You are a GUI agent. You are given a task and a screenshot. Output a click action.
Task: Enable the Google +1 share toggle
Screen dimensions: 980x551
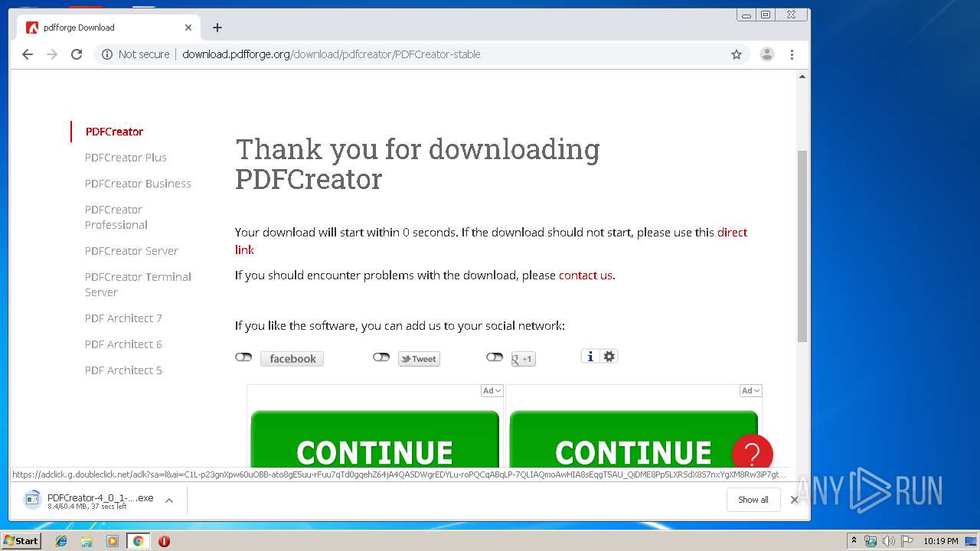pos(495,357)
